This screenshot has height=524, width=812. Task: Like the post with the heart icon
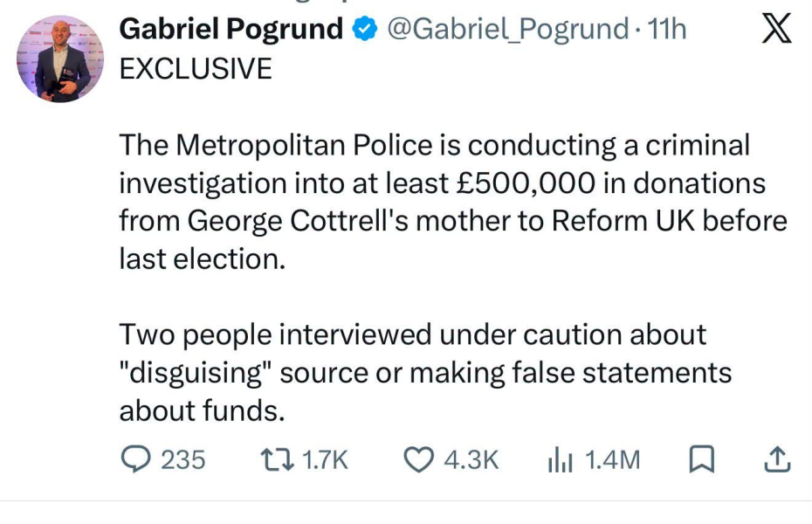418,459
